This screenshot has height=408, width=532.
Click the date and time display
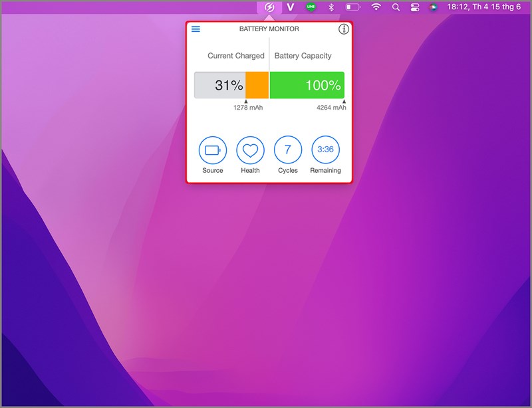click(x=483, y=7)
